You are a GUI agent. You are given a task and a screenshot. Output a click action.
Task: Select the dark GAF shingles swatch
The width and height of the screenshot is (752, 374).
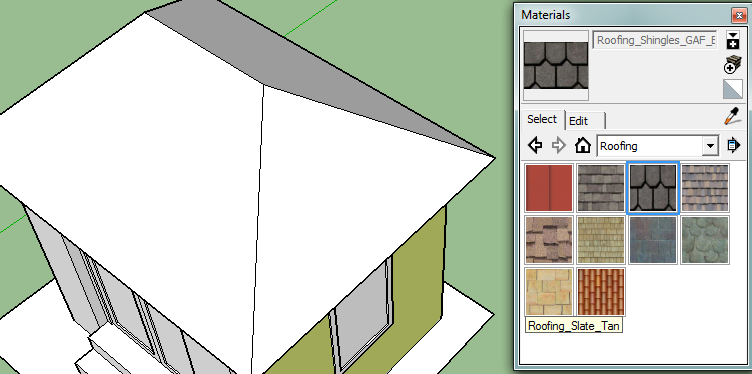[653, 188]
